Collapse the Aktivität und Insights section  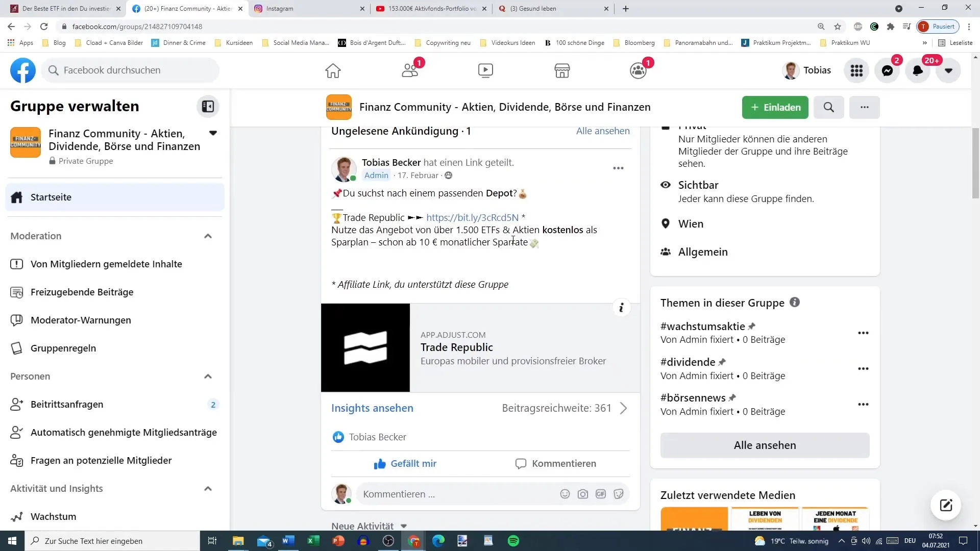tap(208, 489)
